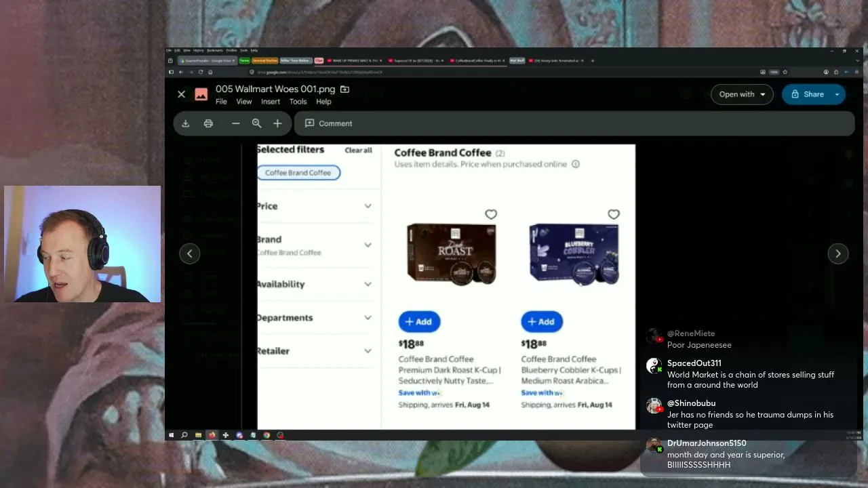868x488 pixels.
Task: Go to the previous image
Action: click(190, 253)
